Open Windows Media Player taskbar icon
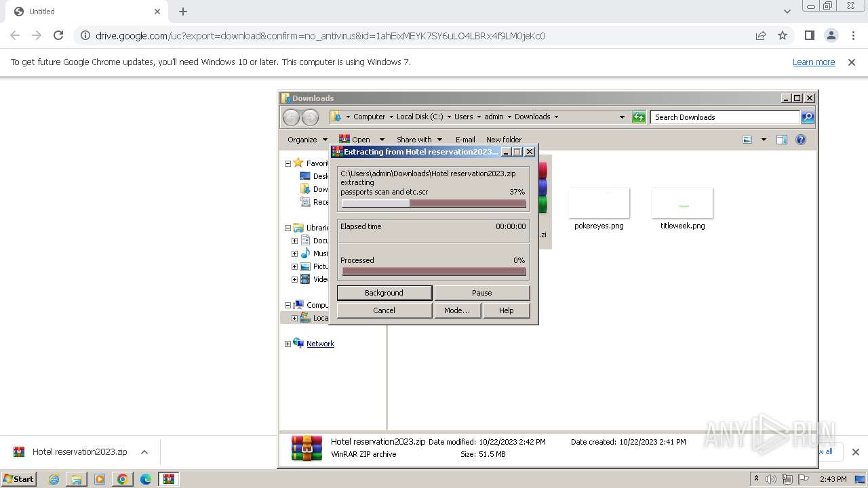The height and width of the screenshot is (488, 868). pos(100,479)
